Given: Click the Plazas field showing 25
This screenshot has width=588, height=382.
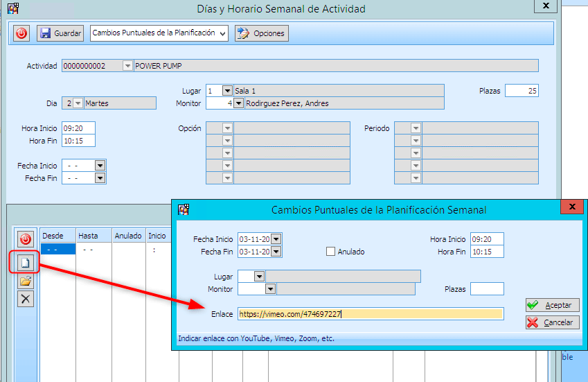Looking at the screenshot, I should (x=521, y=91).
